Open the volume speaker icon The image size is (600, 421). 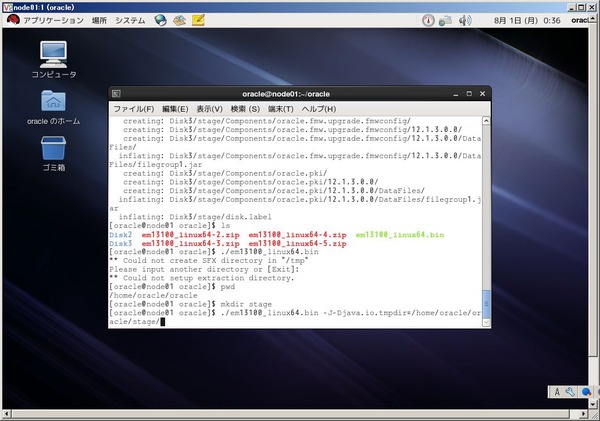(x=465, y=20)
